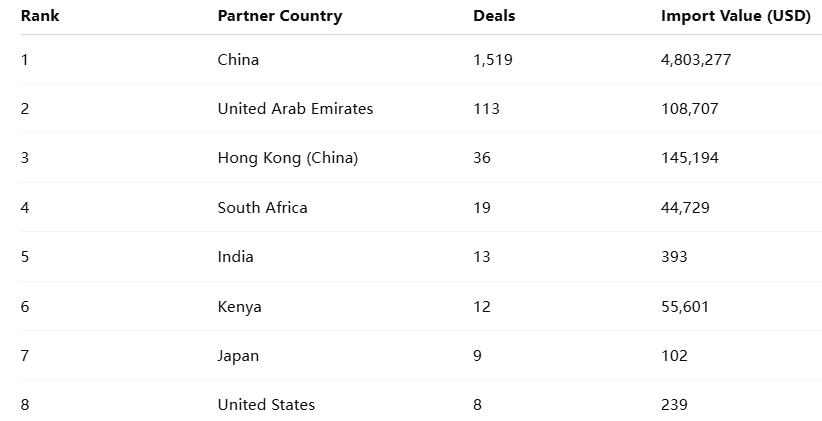Select the Kenya country cell
Screen dimensions: 822x421
pos(239,307)
